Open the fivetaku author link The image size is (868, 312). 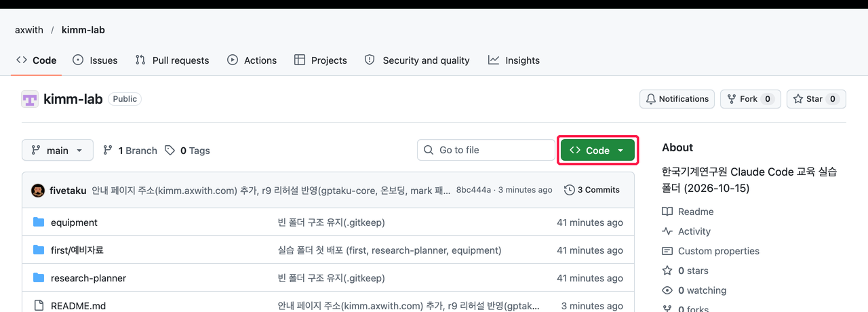coord(68,190)
